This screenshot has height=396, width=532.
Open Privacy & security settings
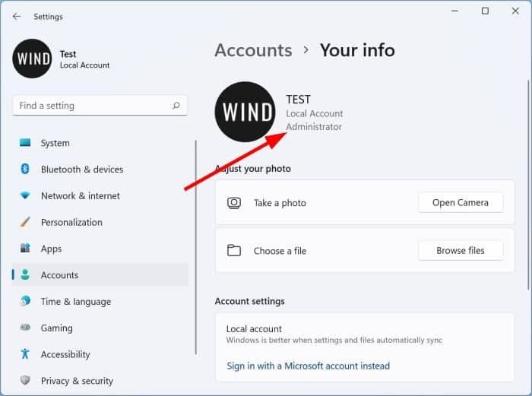(x=100, y=381)
